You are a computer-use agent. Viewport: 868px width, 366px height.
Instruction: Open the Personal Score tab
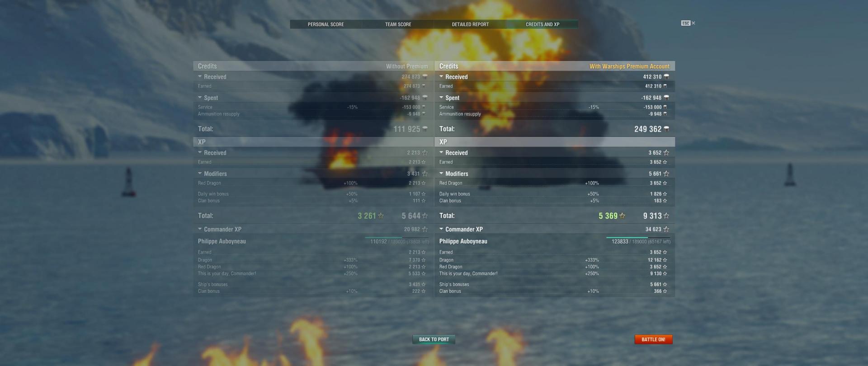(325, 24)
